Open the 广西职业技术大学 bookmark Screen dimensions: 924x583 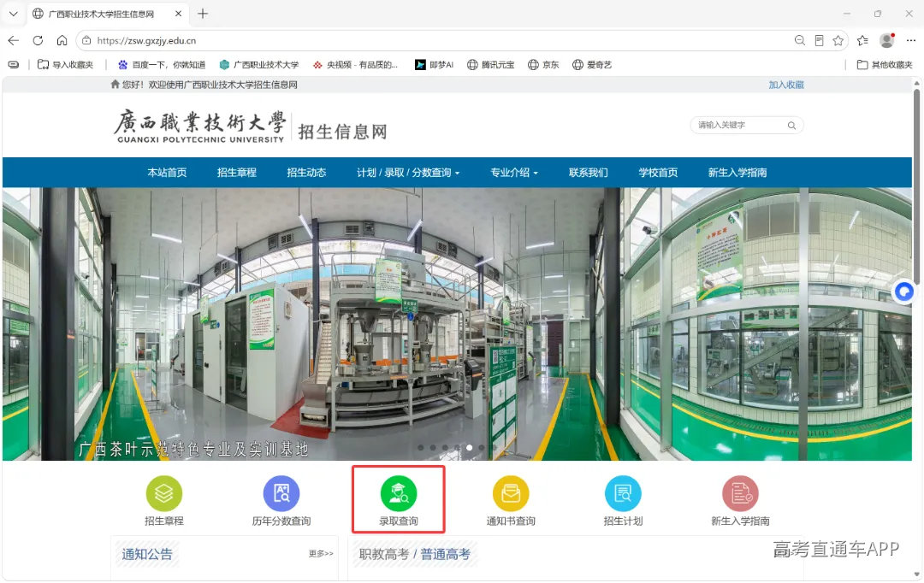259,65
